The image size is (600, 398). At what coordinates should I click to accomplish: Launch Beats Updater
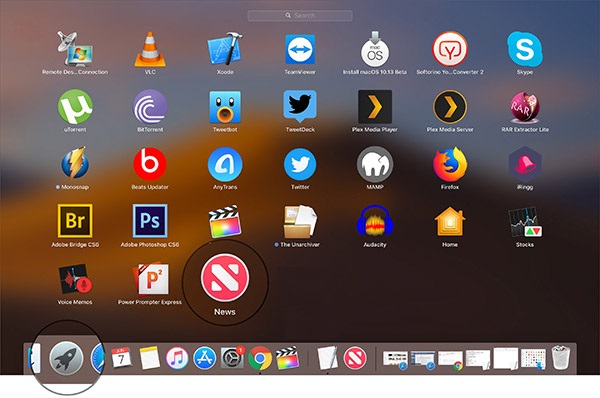click(150, 164)
